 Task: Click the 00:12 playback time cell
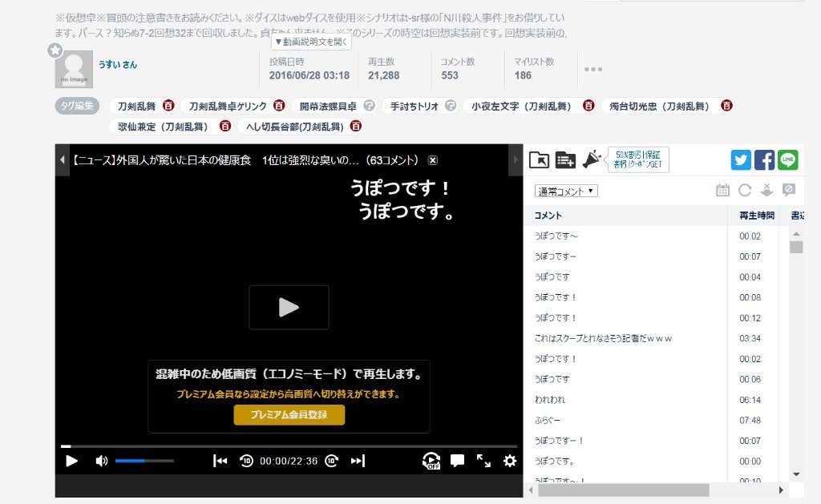coord(750,318)
